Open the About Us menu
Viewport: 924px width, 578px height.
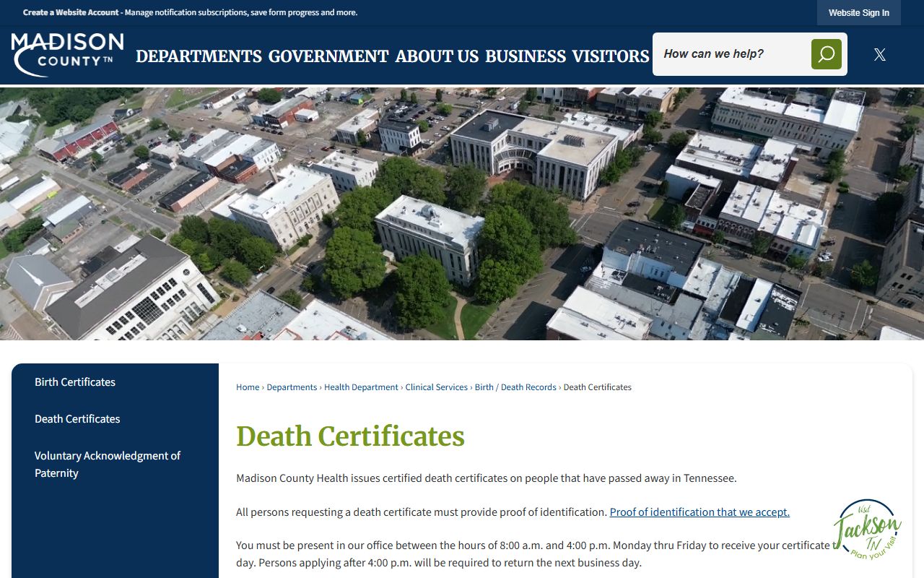[x=437, y=56]
